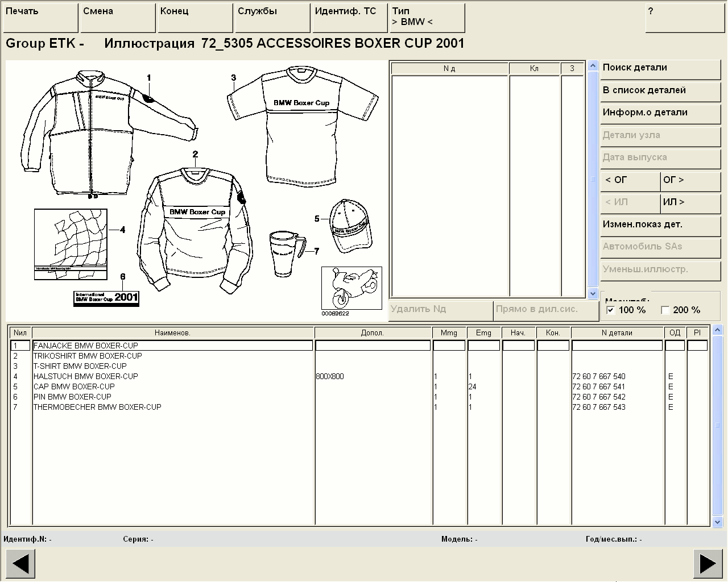Select the PIN BMW BOXER-CUP row
The width and height of the screenshot is (728, 582).
tap(359, 397)
